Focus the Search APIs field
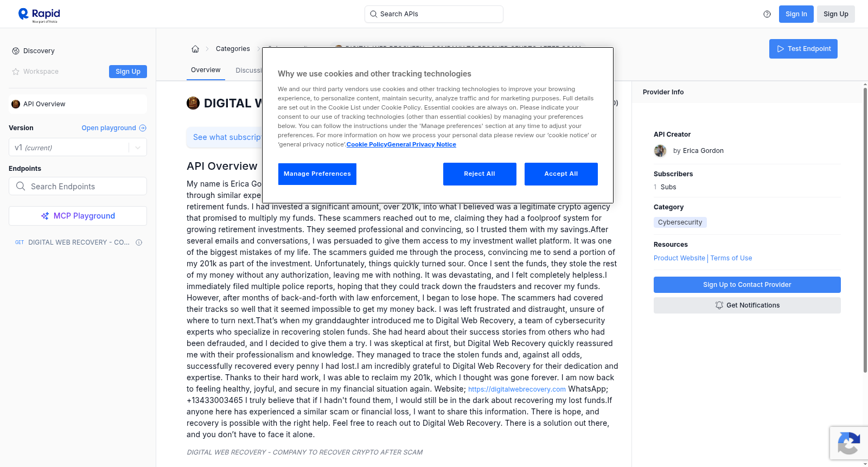The image size is (868, 467). [434, 14]
